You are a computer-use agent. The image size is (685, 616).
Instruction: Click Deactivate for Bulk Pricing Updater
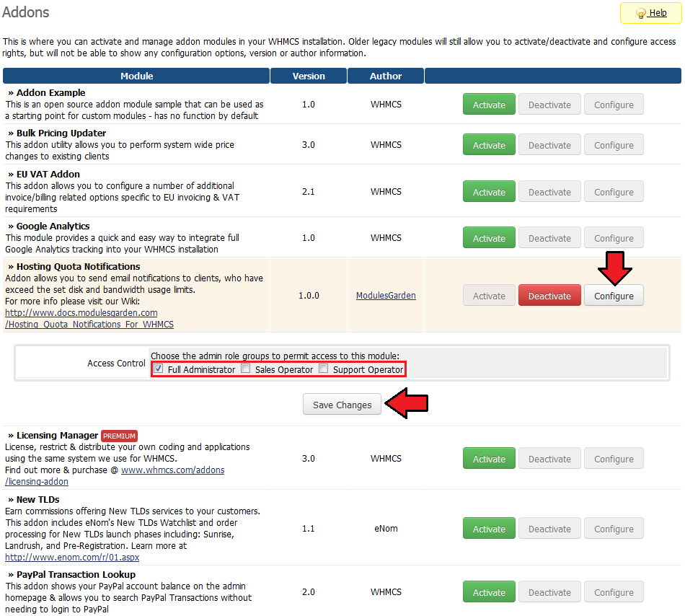(x=549, y=145)
